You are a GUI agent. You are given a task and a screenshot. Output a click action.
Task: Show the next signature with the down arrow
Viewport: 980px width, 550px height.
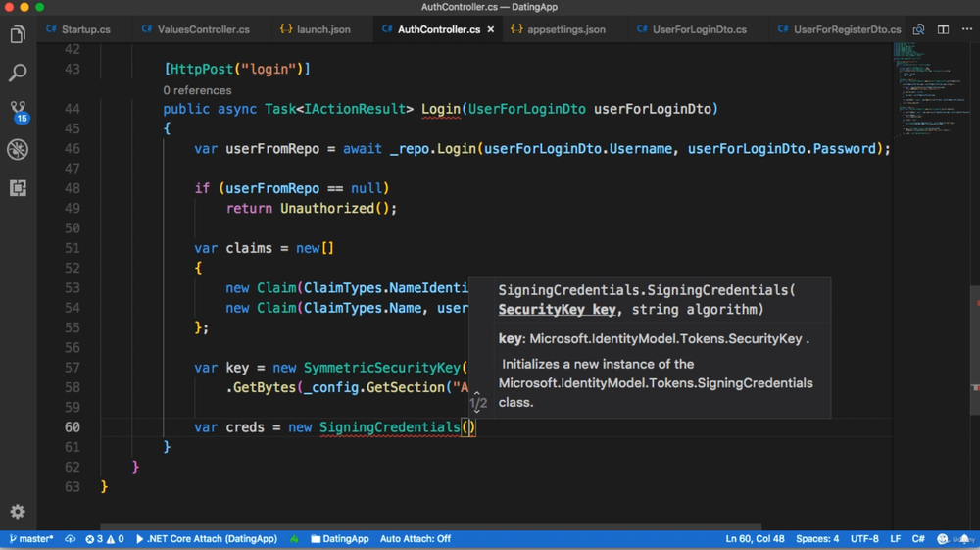pyautogui.click(x=477, y=411)
